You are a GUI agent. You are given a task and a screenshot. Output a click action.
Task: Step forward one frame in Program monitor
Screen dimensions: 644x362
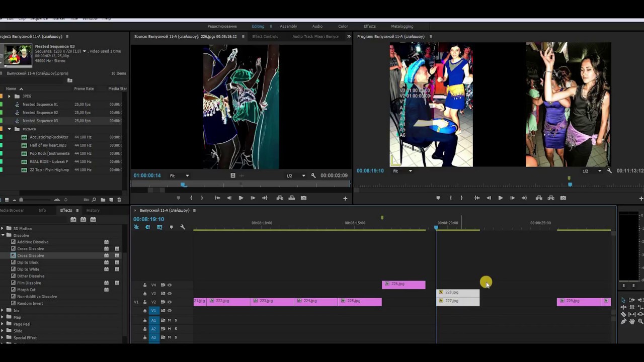[512, 198]
